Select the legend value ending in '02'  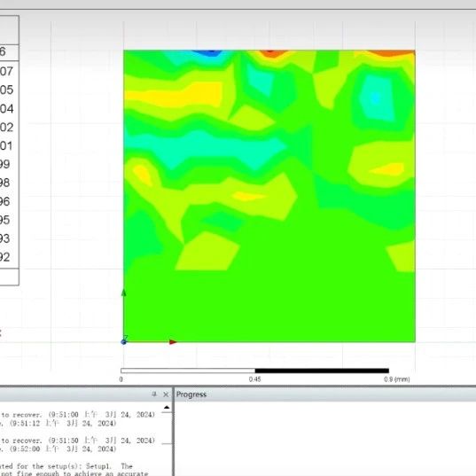7,128
